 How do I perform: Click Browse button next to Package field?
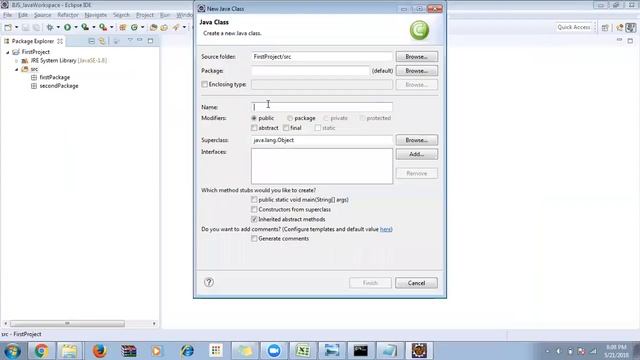[x=416, y=71]
